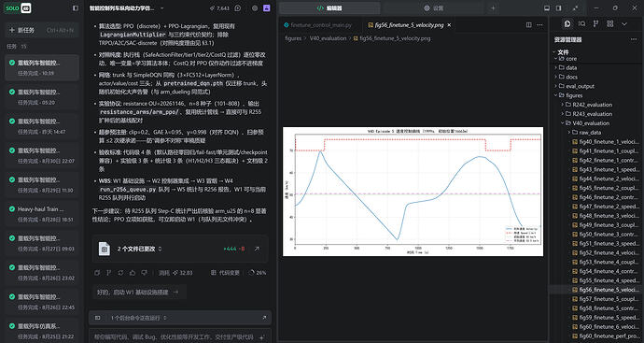644x343 pixels.
Task: Click the V40_evaluation breadcrumb
Action: pos(328,38)
